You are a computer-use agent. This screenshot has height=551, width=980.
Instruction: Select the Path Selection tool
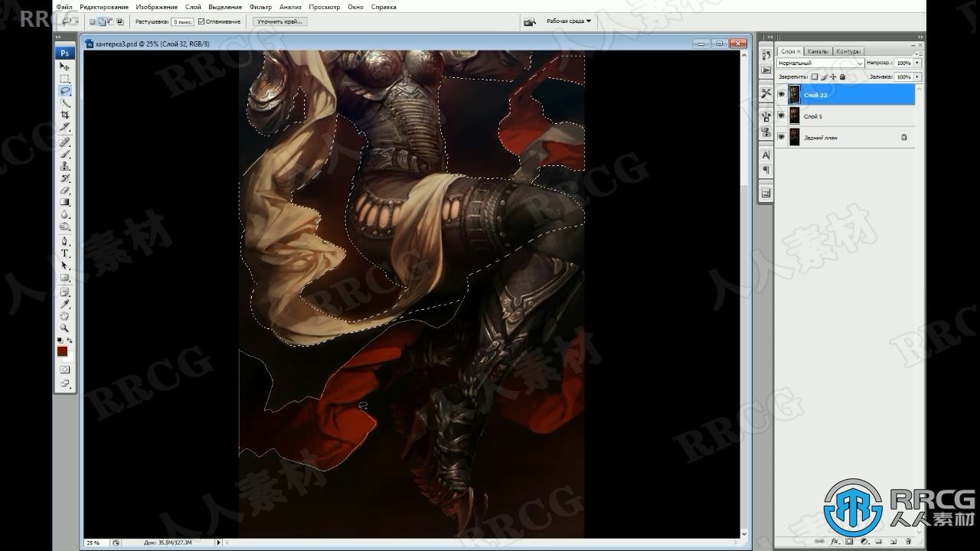pyautogui.click(x=65, y=266)
